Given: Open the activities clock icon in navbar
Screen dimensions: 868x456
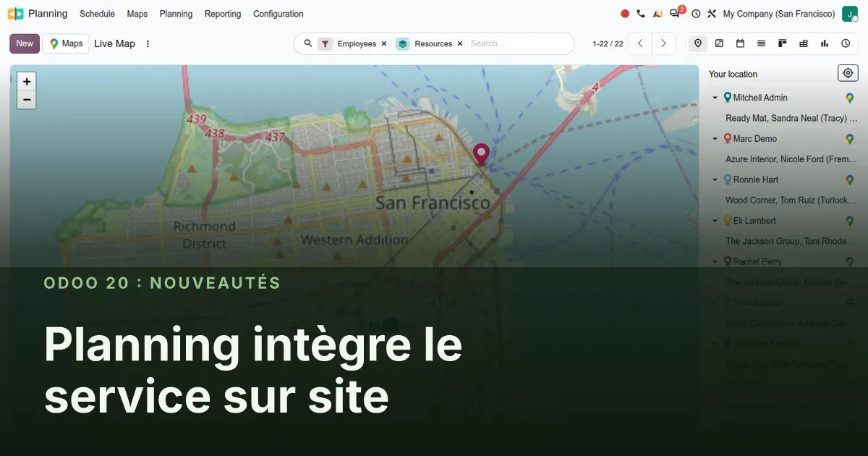Looking at the screenshot, I should (696, 14).
